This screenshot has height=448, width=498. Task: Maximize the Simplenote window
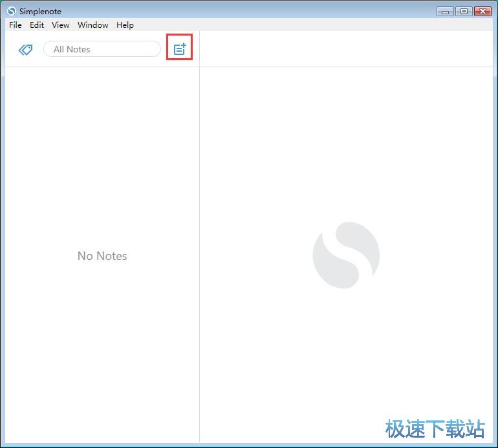[x=464, y=12]
